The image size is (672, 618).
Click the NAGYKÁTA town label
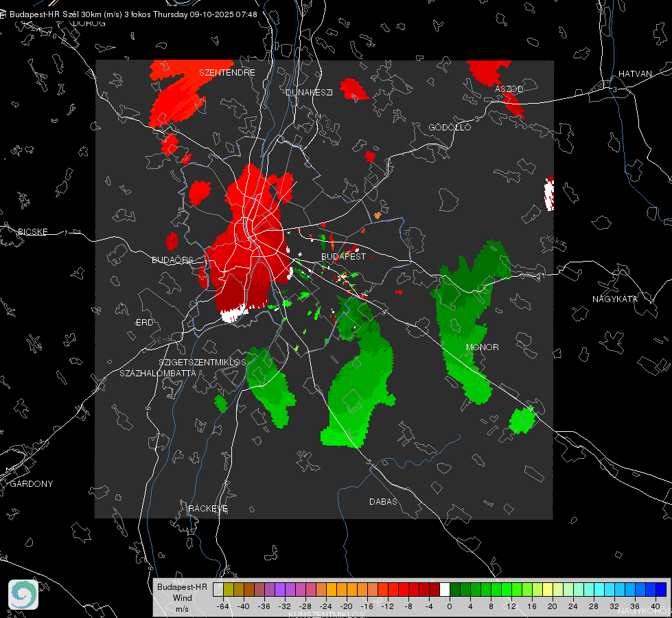point(614,299)
